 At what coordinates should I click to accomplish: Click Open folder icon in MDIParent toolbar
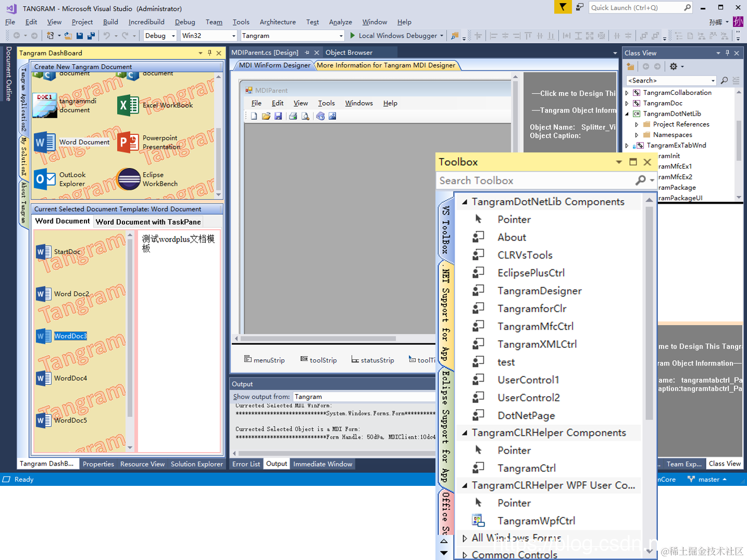[266, 116]
